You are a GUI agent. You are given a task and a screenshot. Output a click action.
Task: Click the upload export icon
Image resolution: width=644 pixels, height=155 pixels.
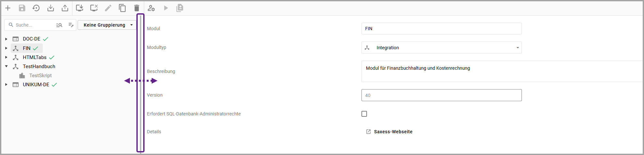pos(65,8)
